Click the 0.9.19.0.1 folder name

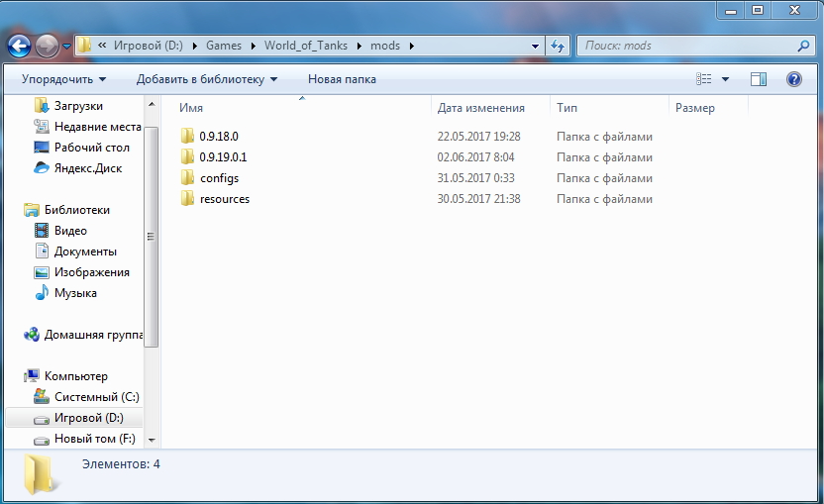223,157
